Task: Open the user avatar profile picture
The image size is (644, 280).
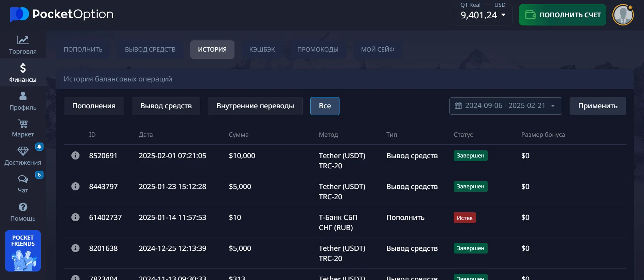Action: [x=623, y=15]
